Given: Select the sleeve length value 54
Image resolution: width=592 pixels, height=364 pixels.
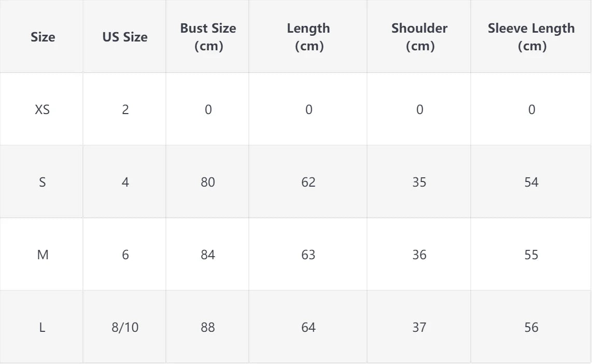Looking at the screenshot, I should point(531,182).
